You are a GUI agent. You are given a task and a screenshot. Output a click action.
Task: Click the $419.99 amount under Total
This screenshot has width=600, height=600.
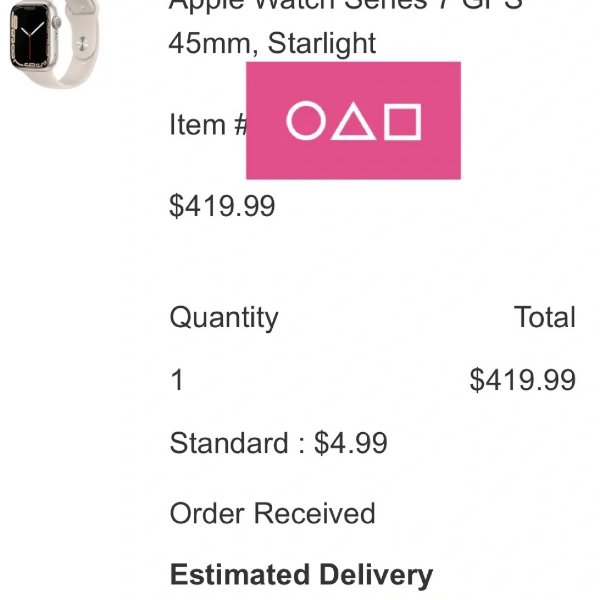click(523, 380)
